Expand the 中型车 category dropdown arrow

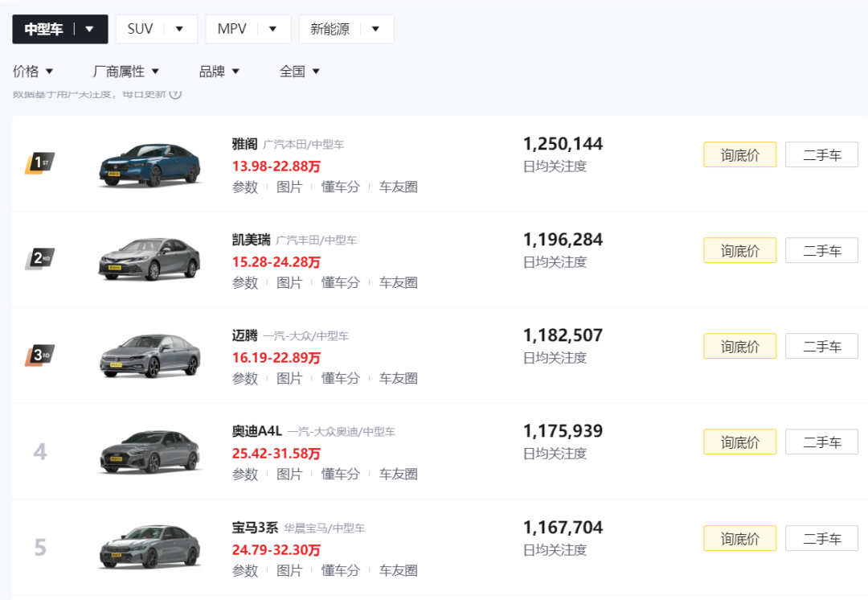(90, 30)
